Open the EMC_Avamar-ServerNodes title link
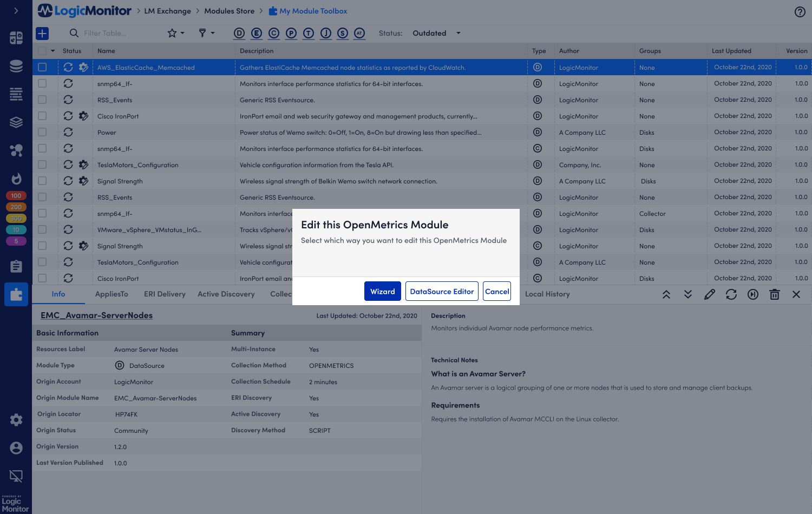 96,315
